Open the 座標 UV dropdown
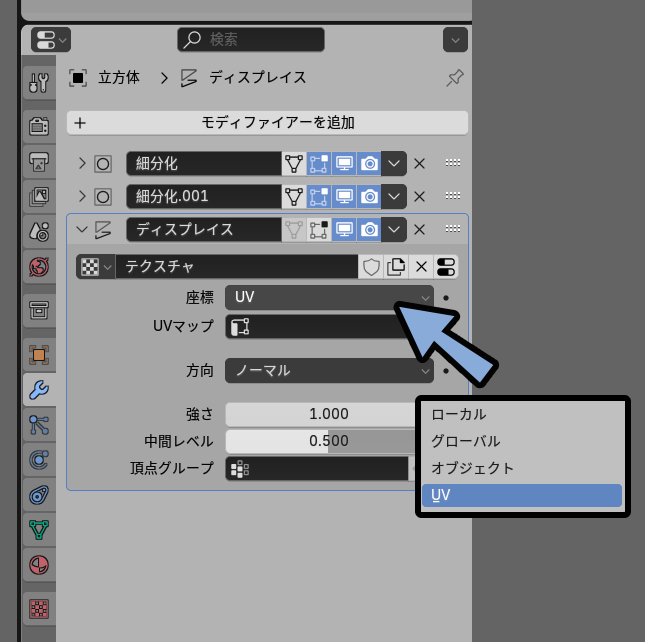The height and width of the screenshot is (642, 645). click(329, 297)
